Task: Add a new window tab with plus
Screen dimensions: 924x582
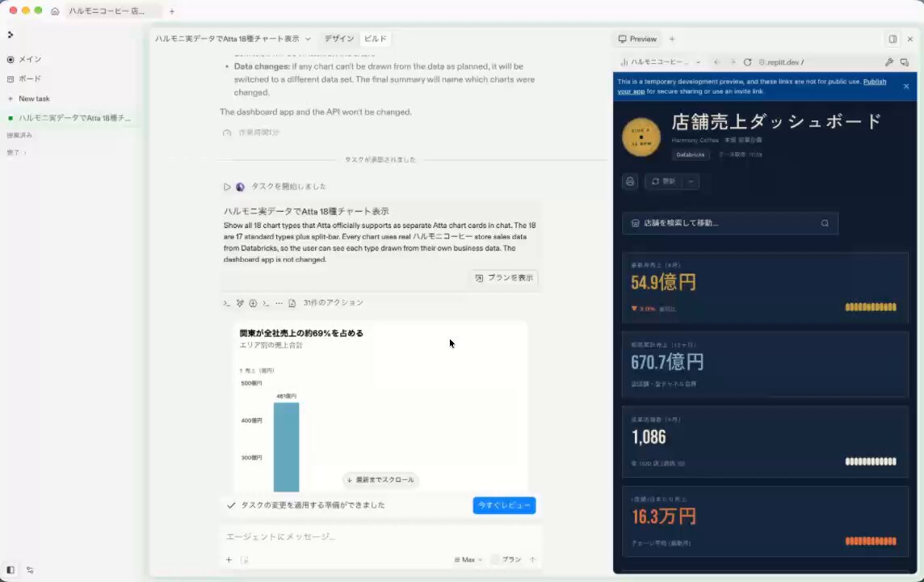Action: tap(172, 11)
